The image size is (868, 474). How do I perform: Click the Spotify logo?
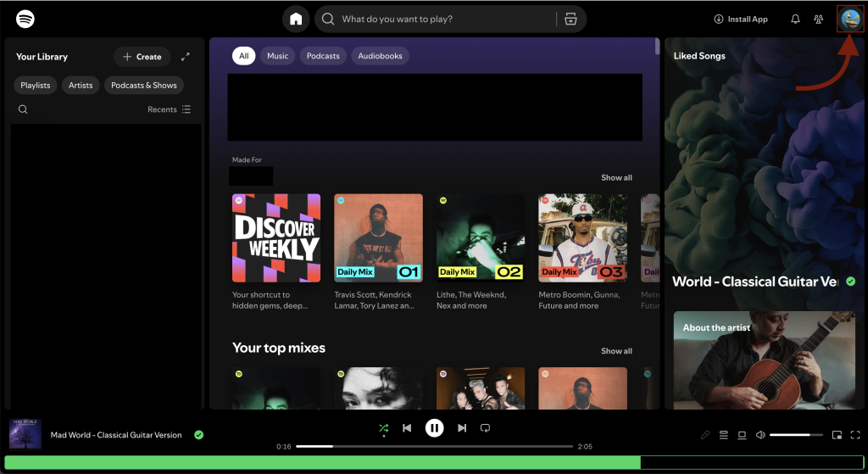coord(25,19)
